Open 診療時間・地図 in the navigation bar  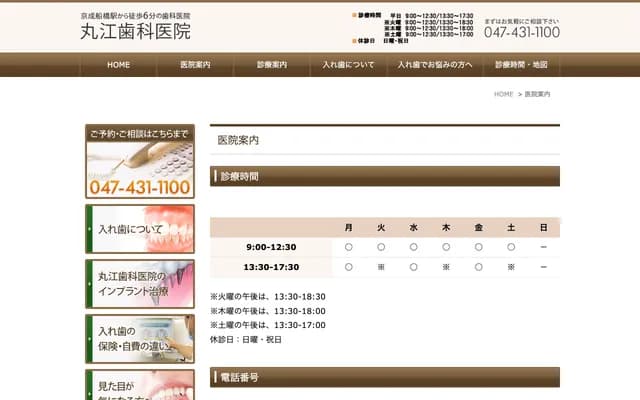click(521, 65)
